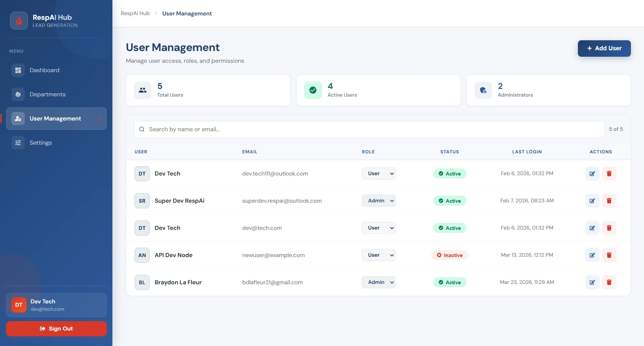
Task: Click the LAST LOGIN column header
Action: click(x=527, y=152)
